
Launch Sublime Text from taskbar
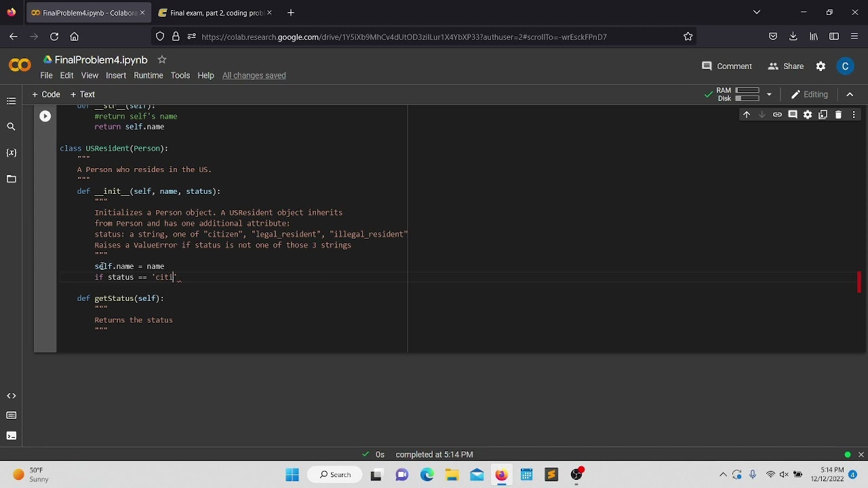551,474
